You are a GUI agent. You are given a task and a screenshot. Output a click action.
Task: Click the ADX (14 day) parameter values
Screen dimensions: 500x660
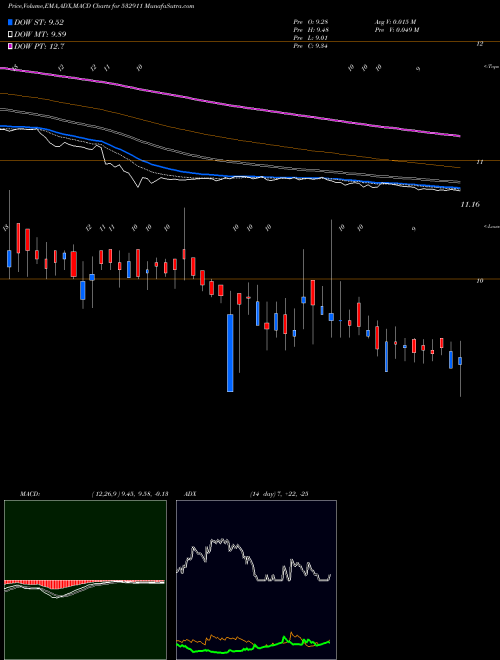click(279, 494)
